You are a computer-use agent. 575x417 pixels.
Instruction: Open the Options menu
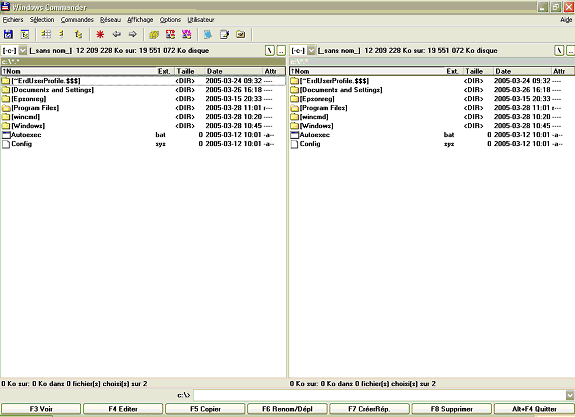[170, 20]
